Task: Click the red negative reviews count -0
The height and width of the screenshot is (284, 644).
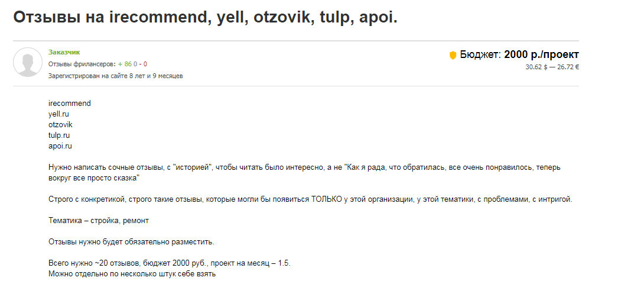Action: click(x=144, y=64)
